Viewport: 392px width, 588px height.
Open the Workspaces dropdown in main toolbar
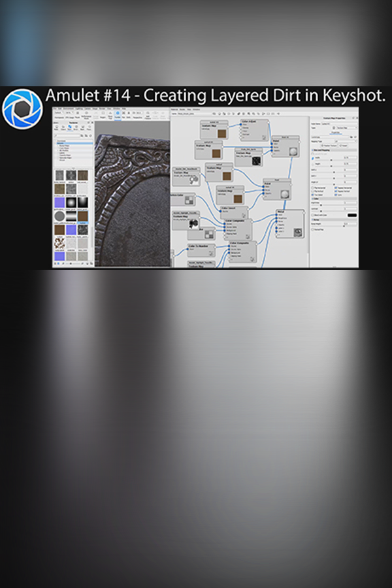(x=59, y=112)
